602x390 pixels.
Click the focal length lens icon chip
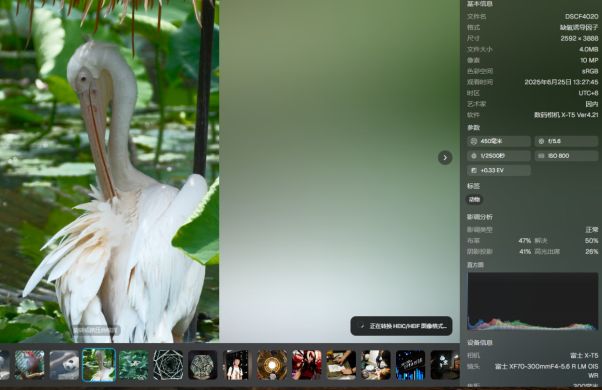pyautogui.click(x=499, y=141)
